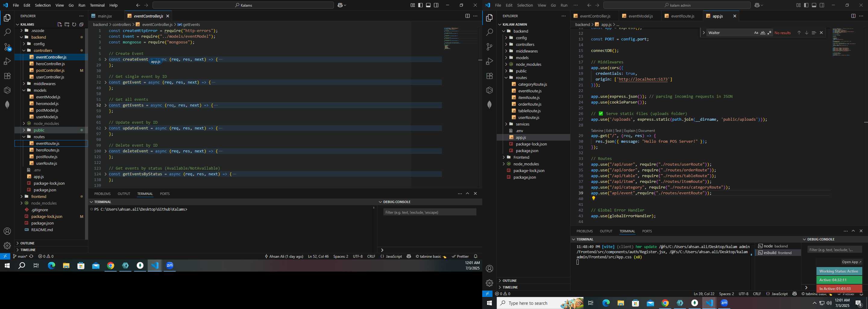Unfold createEvent function on line 6
The width and height of the screenshot is (868, 309).
click(x=105, y=59)
